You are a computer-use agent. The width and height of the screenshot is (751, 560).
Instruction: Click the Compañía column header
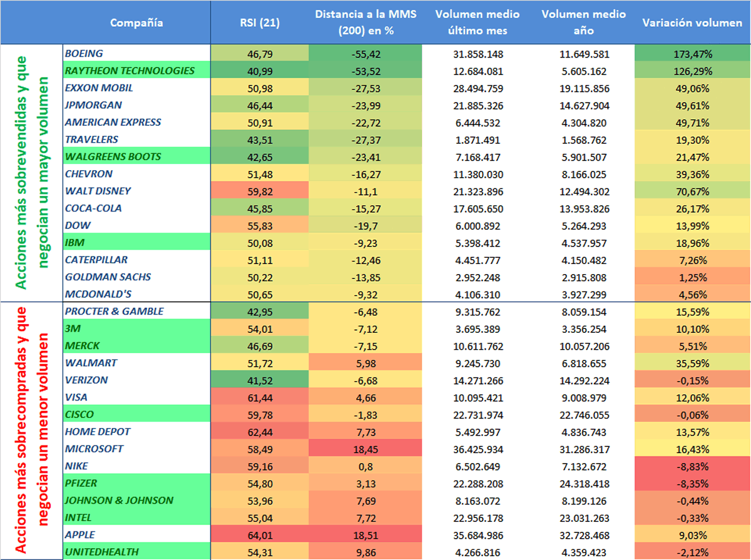pyautogui.click(x=136, y=23)
